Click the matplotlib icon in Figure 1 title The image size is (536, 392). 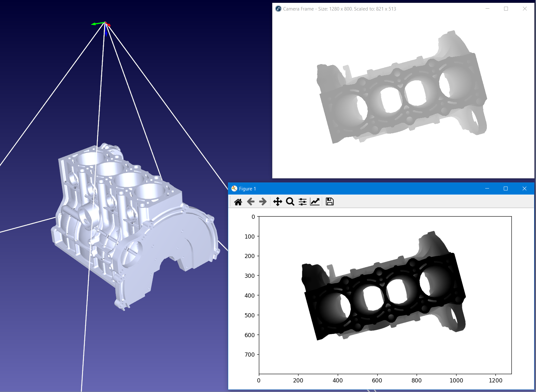[x=234, y=189]
